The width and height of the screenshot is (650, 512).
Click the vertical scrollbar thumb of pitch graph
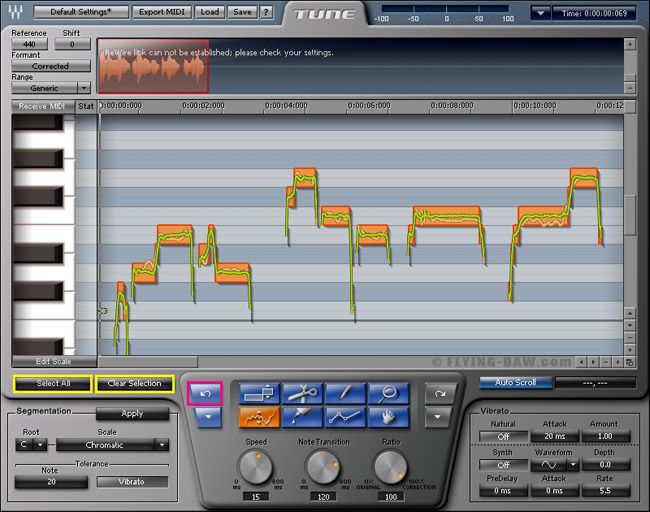pos(630,215)
